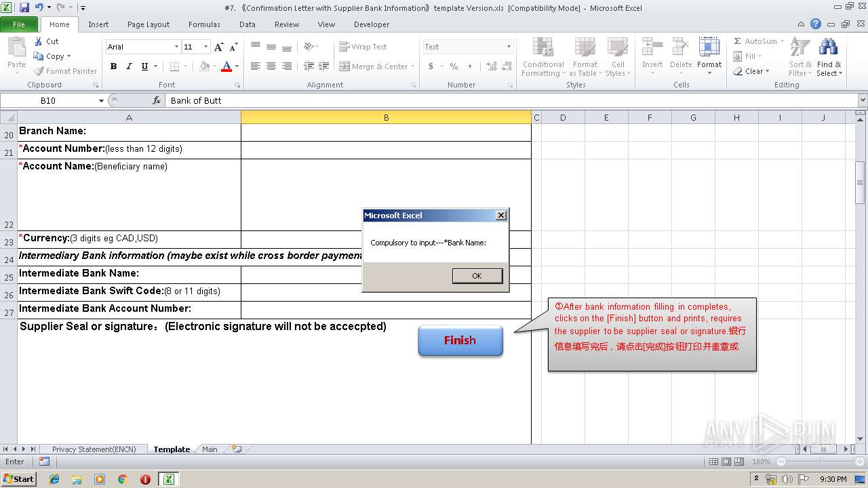
Task: Switch to the Page Layout tab
Action: click(x=149, y=24)
